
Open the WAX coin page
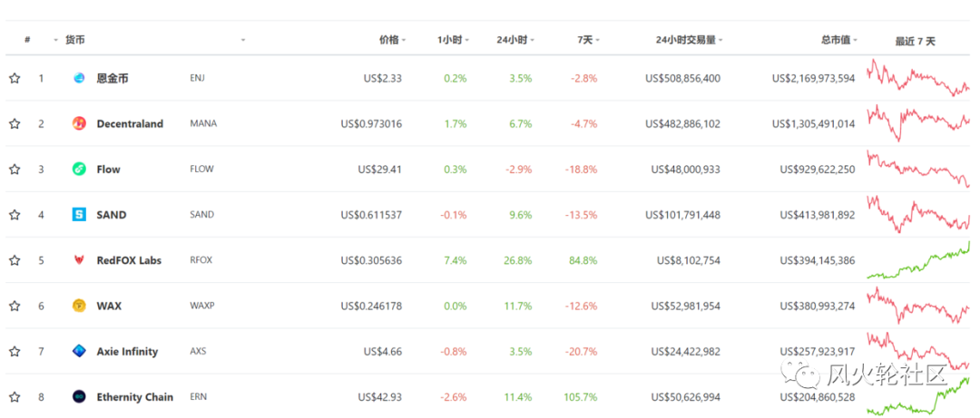109,306
